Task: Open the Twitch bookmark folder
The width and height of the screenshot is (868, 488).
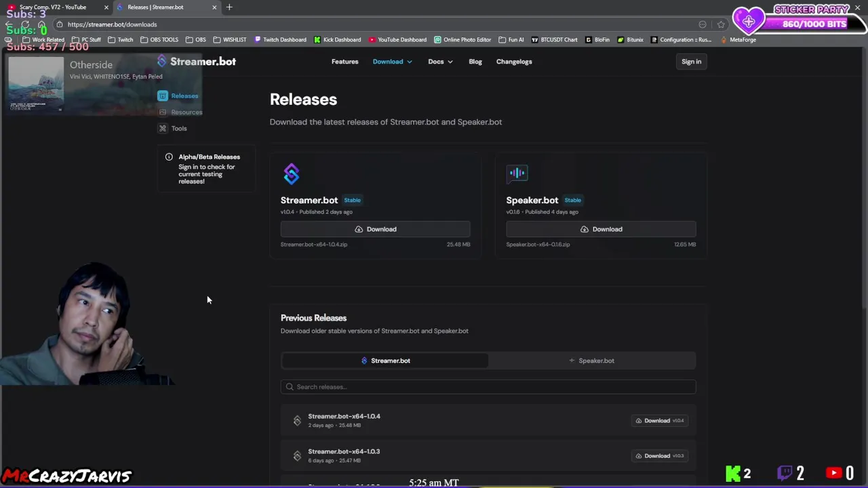Action: [x=121, y=40]
